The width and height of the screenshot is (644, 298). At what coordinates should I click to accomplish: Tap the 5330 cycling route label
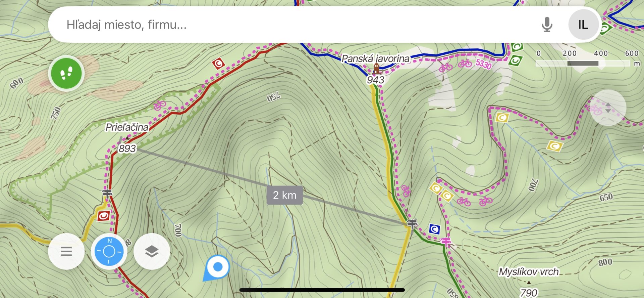(x=484, y=64)
